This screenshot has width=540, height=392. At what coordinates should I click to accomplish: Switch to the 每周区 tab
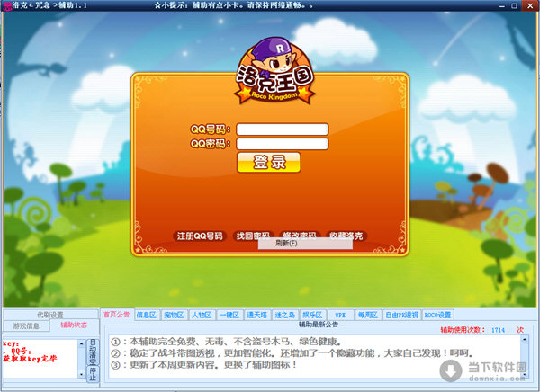368,315
